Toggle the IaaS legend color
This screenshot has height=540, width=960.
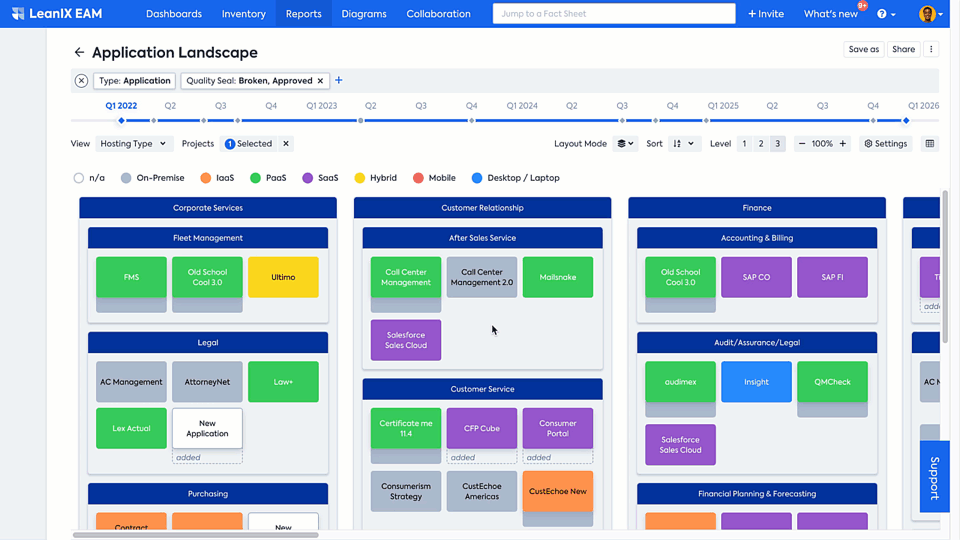217,178
